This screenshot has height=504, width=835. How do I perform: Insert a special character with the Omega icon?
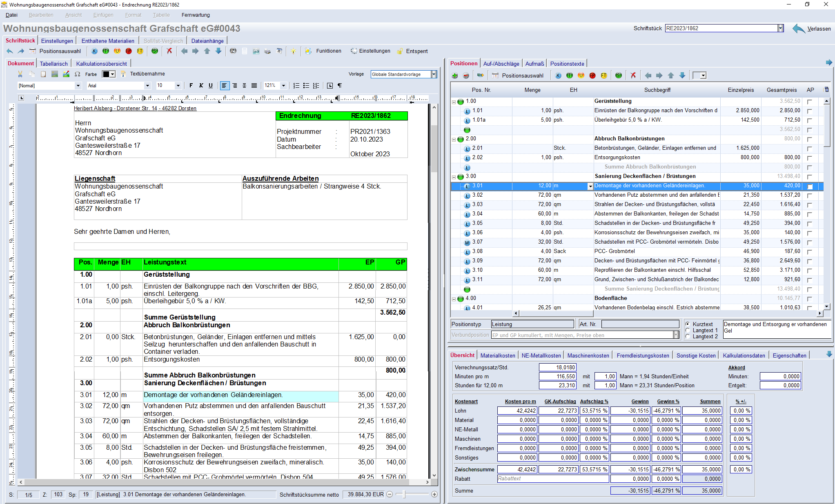(x=78, y=74)
